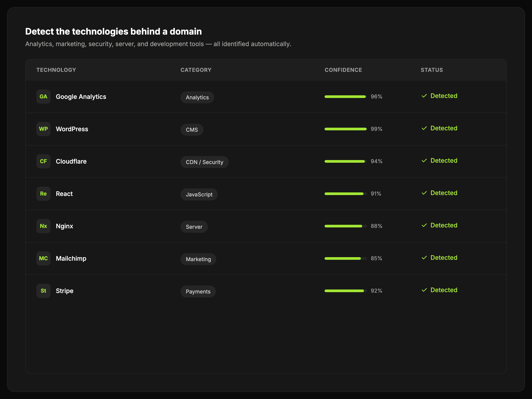Select the Analytics category tag
The image size is (532, 399).
point(197,97)
